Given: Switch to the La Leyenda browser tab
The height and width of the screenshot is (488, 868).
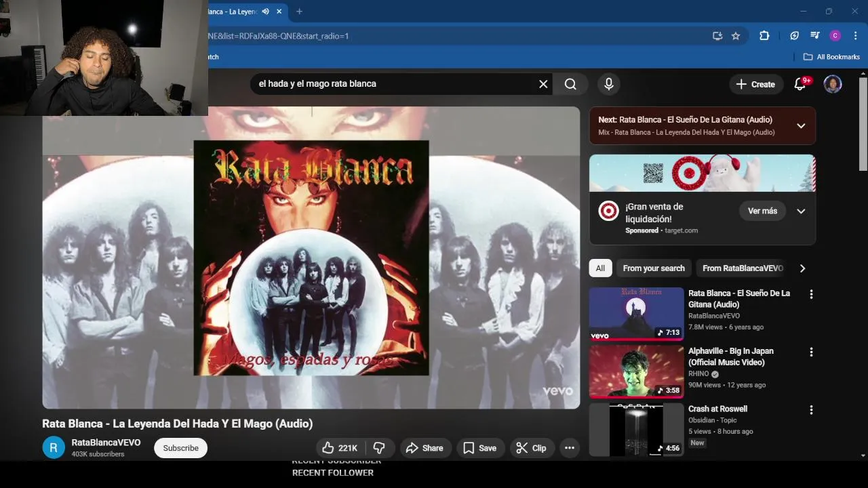Looking at the screenshot, I should coord(233,12).
